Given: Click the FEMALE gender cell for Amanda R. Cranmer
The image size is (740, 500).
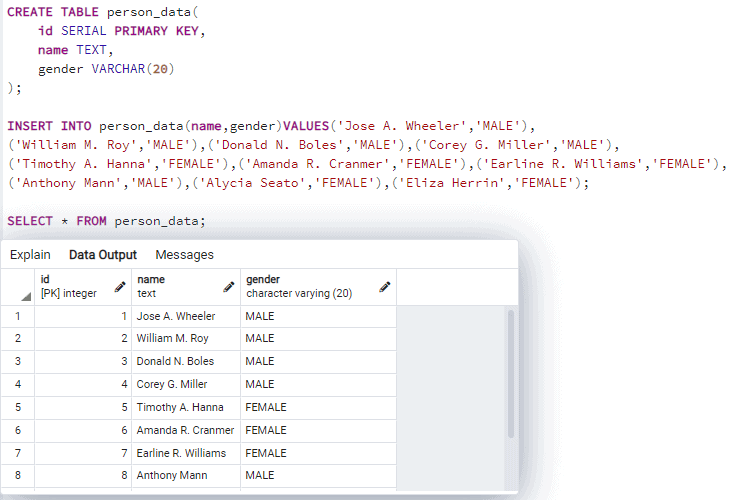Looking at the screenshot, I should [319, 431].
